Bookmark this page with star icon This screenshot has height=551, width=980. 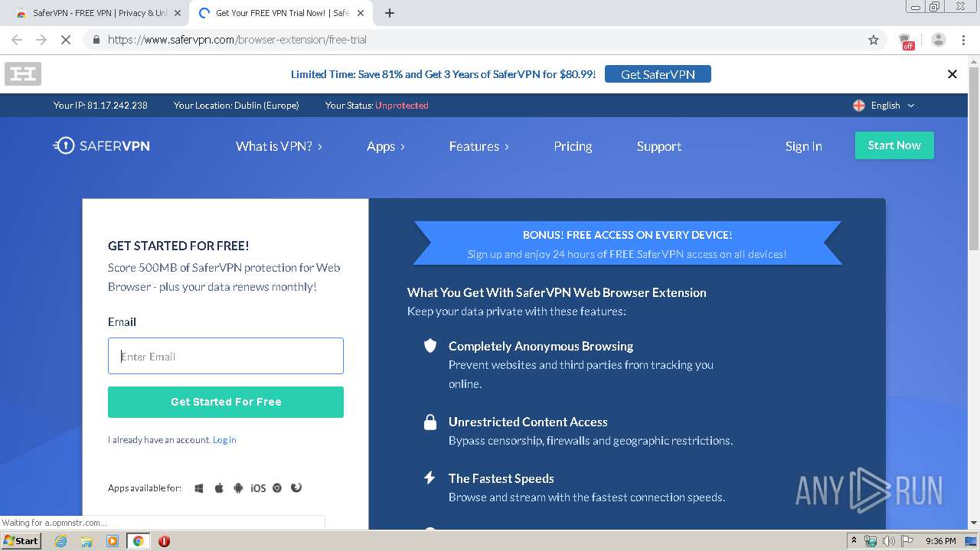[x=874, y=40]
